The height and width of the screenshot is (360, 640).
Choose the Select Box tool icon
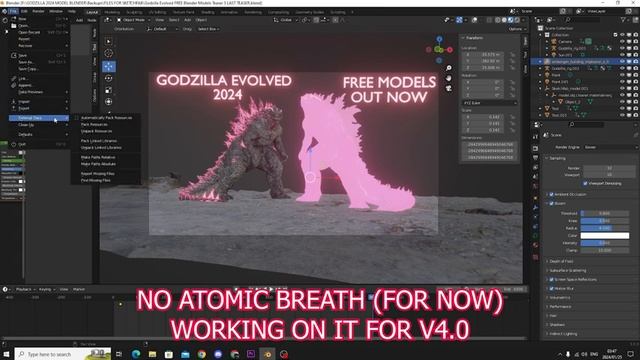pos(109,41)
